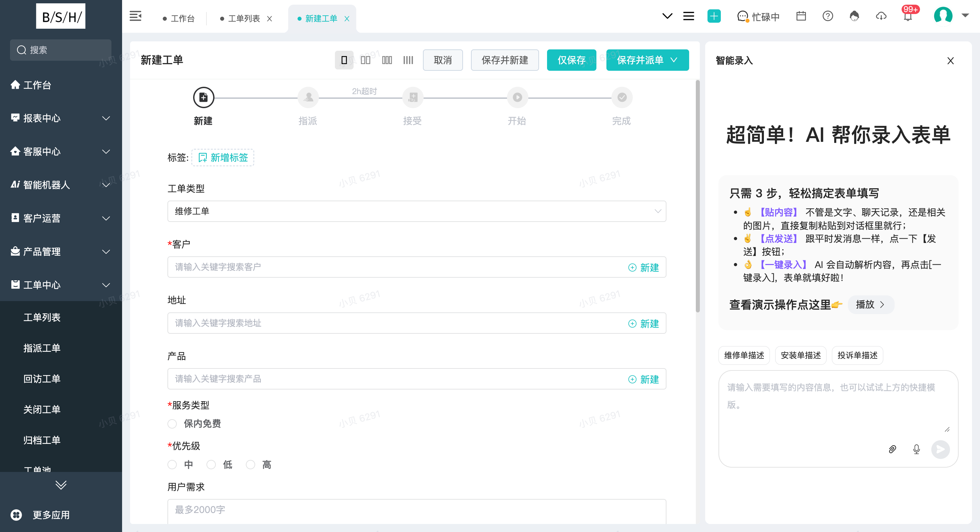Click the send arrow button in AI input
Viewport: 980px width, 532px height.
(940, 449)
